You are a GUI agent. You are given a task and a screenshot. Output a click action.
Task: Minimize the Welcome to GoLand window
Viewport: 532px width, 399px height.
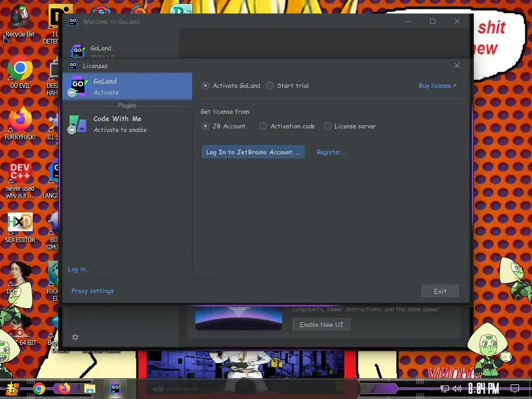click(408, 21)
